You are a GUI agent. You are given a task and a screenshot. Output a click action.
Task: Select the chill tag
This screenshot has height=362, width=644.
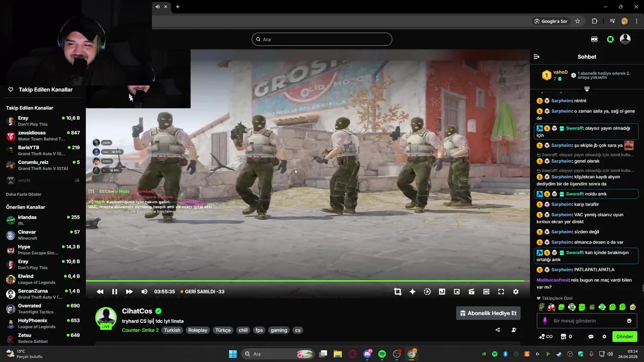243,330
